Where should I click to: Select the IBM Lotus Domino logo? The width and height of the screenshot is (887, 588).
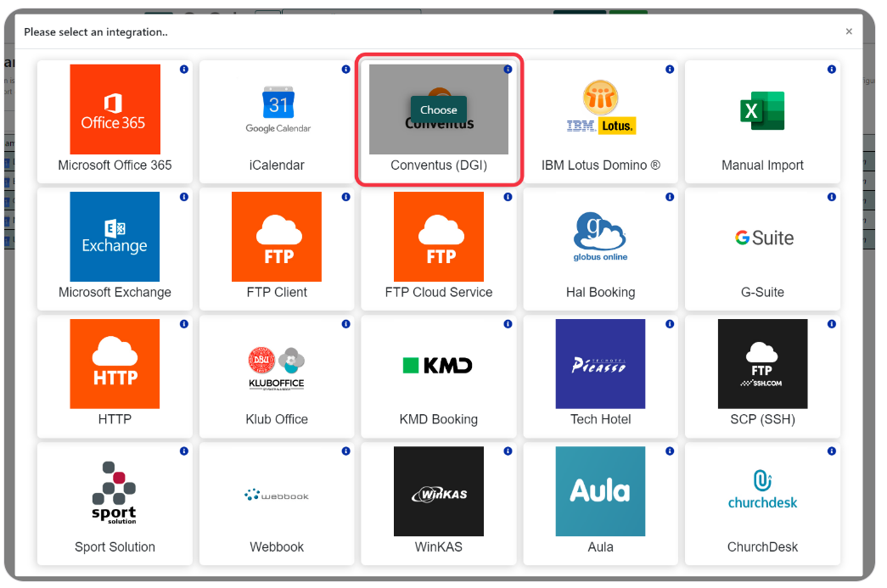pyautogui.click(x=601, y=109)
